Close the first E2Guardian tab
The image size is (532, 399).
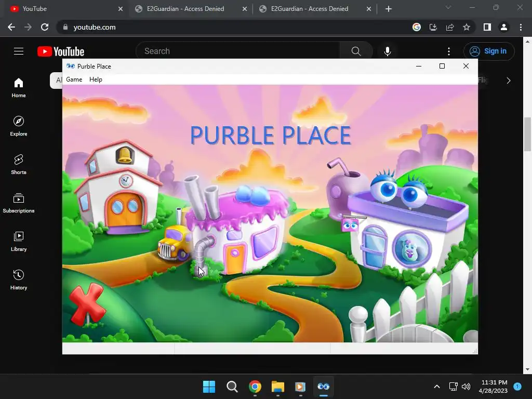coord(245,9)
